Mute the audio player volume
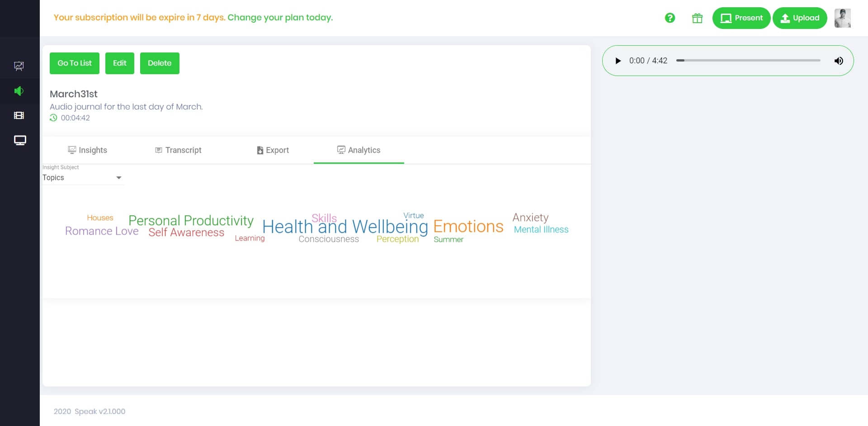The width and height of the screenshot is (868, 426). pos(839,61)
